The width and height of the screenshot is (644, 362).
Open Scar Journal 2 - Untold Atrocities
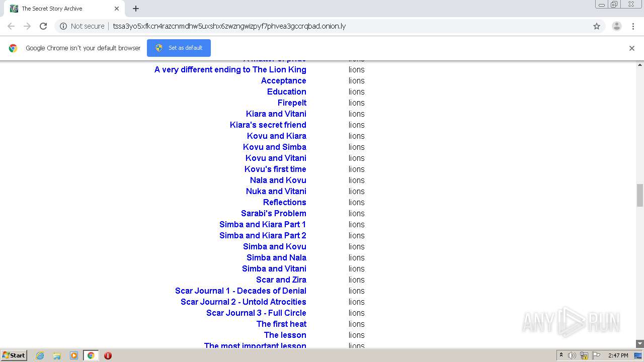[243, 302]
